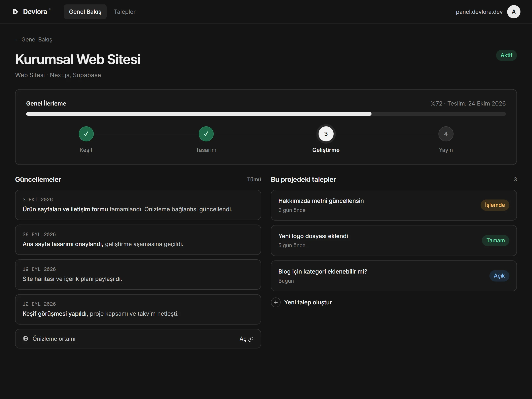532x399 pixels.
Task: Click the Devlora logo icon
Action: tap(15, 12)
